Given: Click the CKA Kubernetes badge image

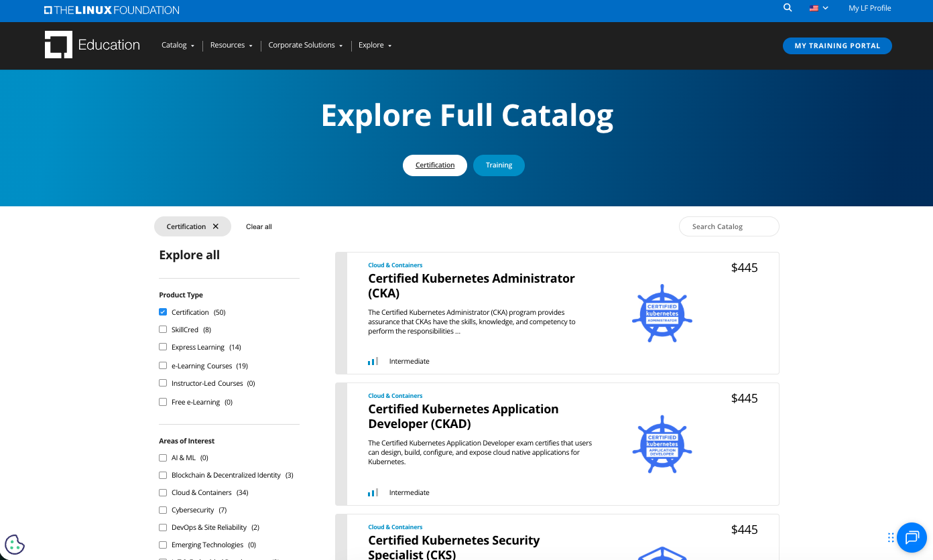Looking at the screenshot, I should click(x=662, y=313).
